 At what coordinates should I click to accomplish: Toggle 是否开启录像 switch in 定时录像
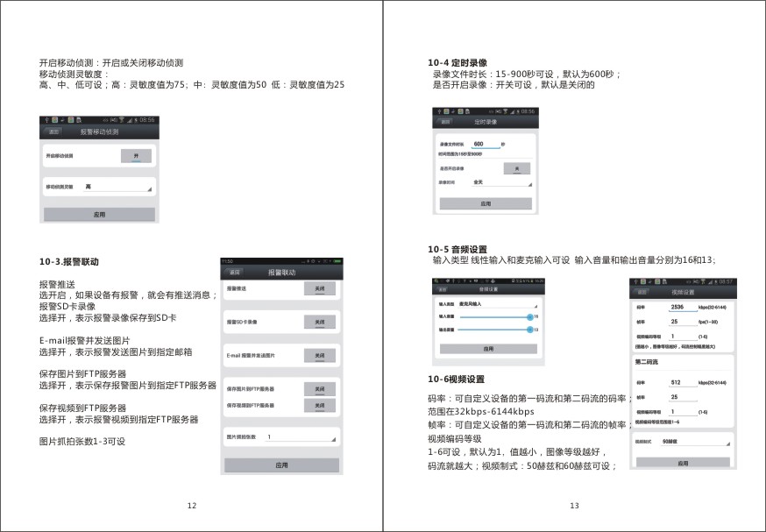point(517,168)
